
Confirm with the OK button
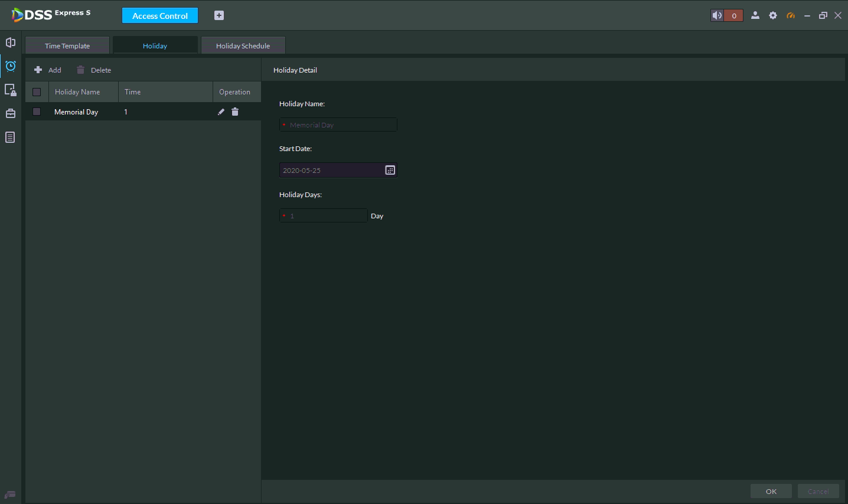tap(771, 491)
